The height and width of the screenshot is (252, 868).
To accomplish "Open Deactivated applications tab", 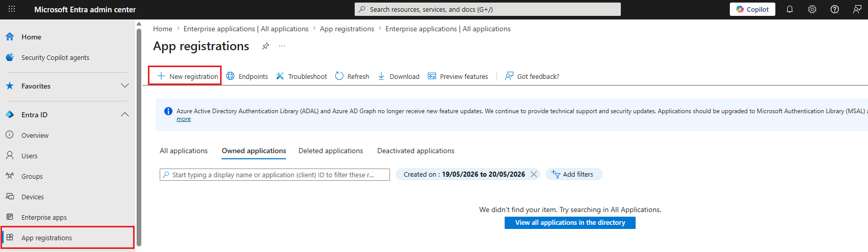I will [x=416, y=151].
